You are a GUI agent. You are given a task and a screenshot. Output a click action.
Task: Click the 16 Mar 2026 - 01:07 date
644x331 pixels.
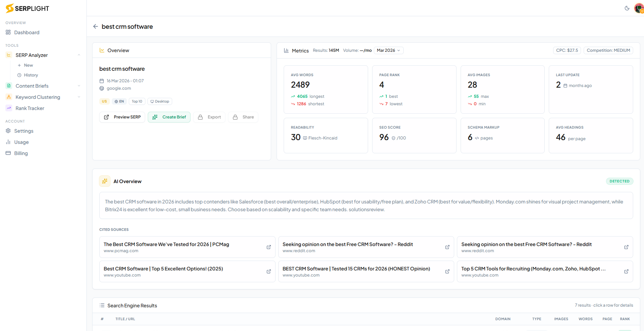click(x=125, y=81)
